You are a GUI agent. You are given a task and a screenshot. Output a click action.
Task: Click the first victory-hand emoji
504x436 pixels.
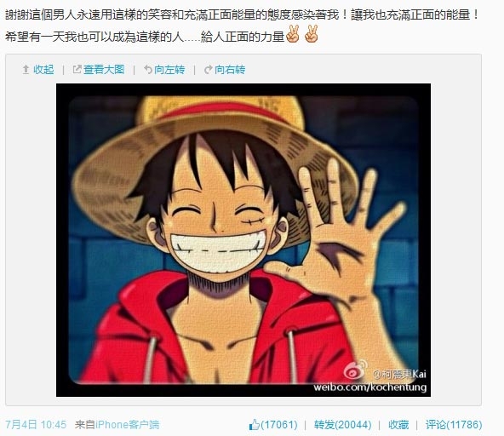point(292,34)
